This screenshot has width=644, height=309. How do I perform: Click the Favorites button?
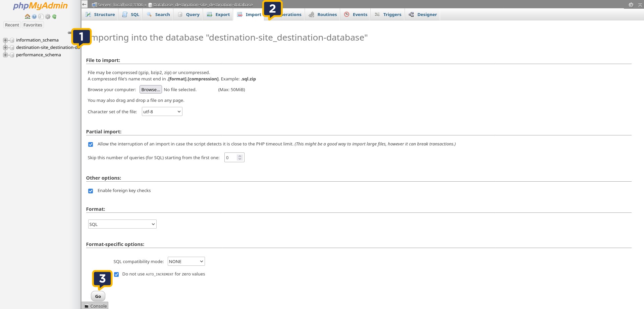coord(33,25)
